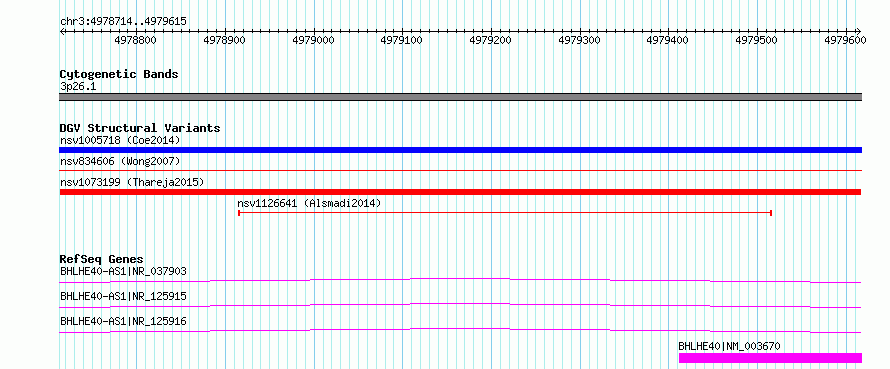Open the nsv1073199 (Thareja2015) label
The width and height of the screenshot is (890, 369).
click(132, 182)
